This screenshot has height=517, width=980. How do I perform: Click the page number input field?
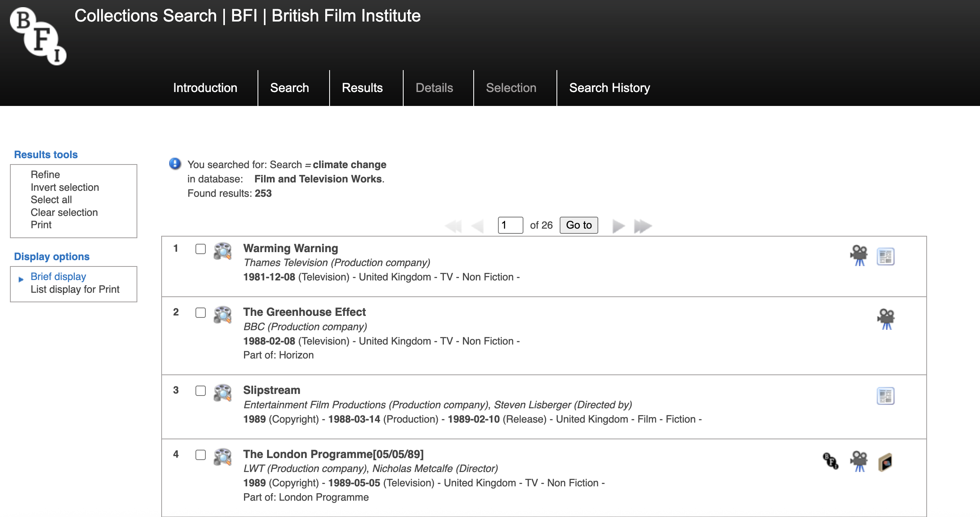click(510, 225)
